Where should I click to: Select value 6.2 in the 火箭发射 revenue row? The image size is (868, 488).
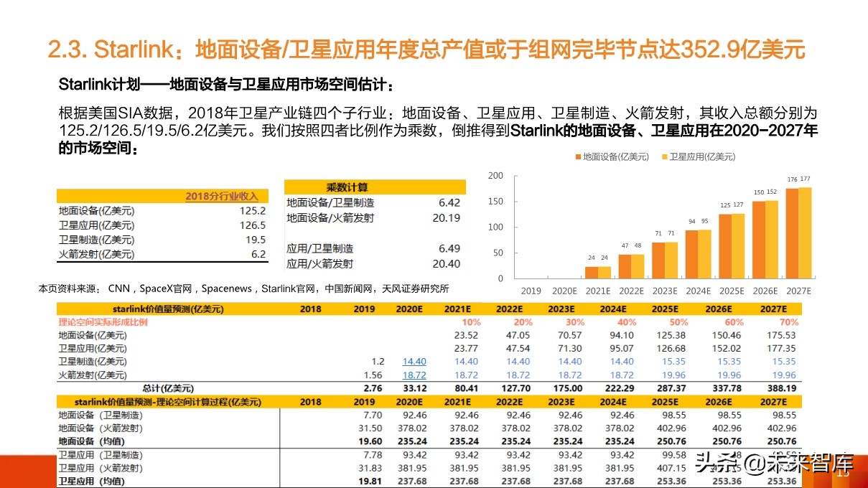[x=258, y=254]
